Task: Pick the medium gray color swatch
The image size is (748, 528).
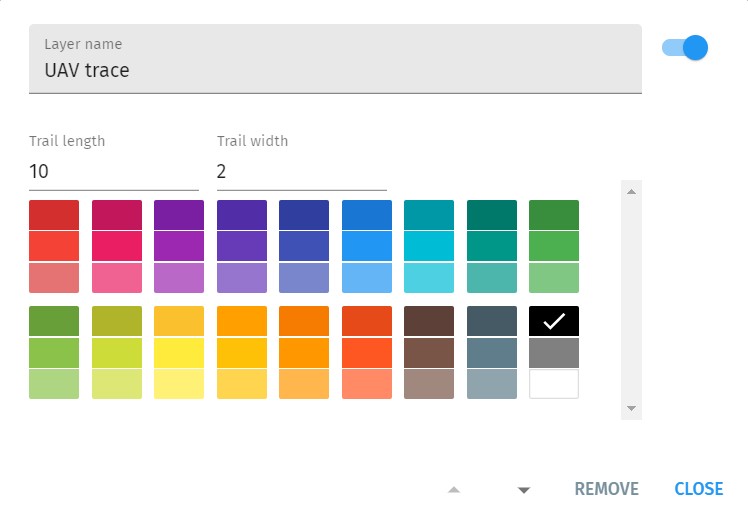Action: click(553, 353)
